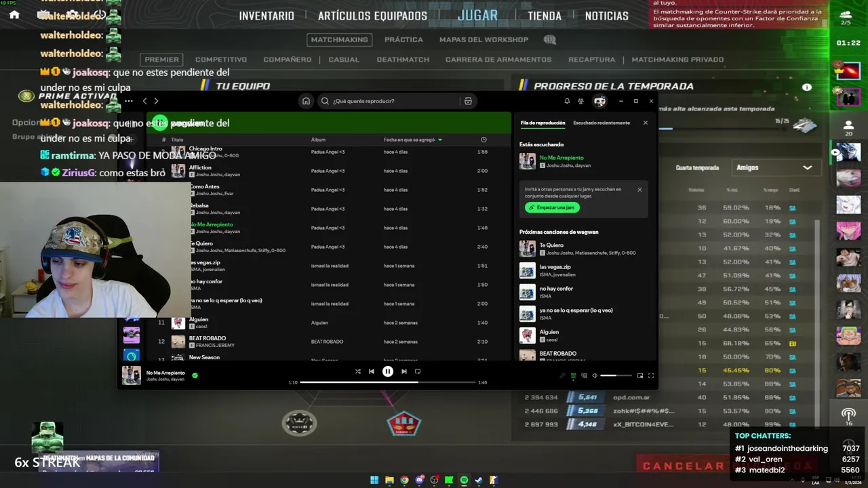
Task: Dismiss the Jam invitation card
Action: (639, 190)
